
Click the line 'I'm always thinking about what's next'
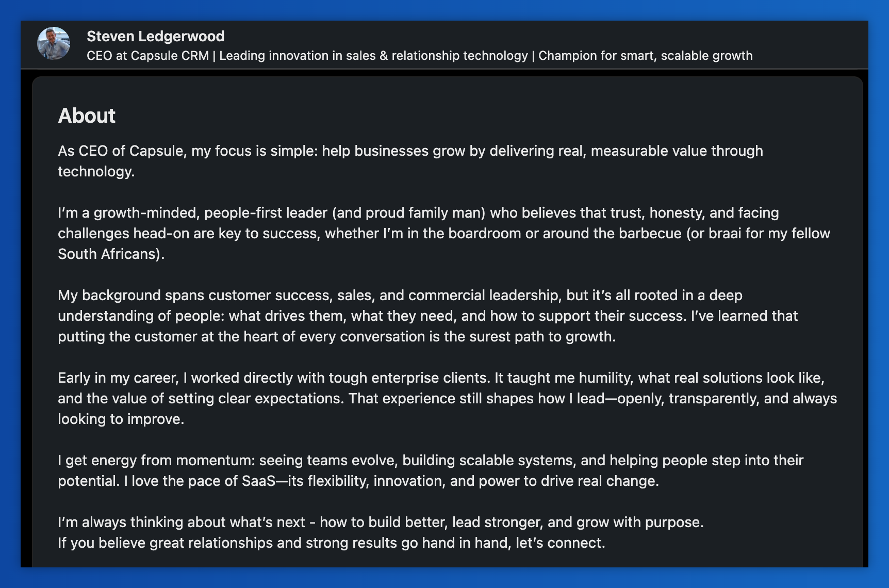click(x=381, y=522)
